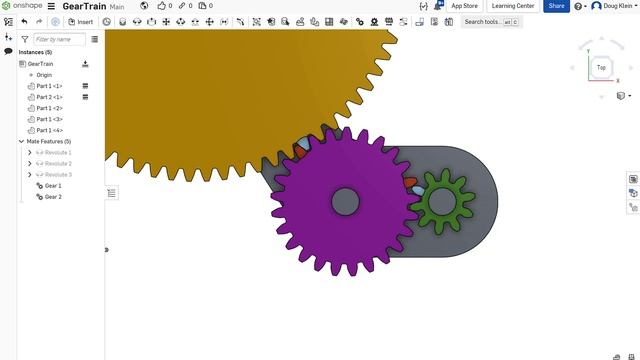The height and width of the screenshot is (360, 640).
Task: Select the Group tool icon
Action: (x=256, y=22)
